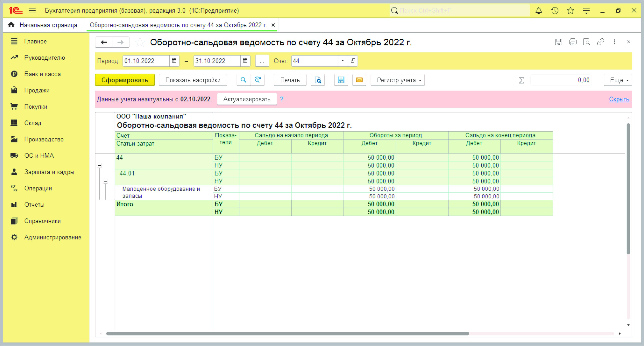The width and height of the screenshot is (644, 346).
Task: Collapse the 44.01 subaccount group
Action: pyautogui.click(x=105, y=181)
